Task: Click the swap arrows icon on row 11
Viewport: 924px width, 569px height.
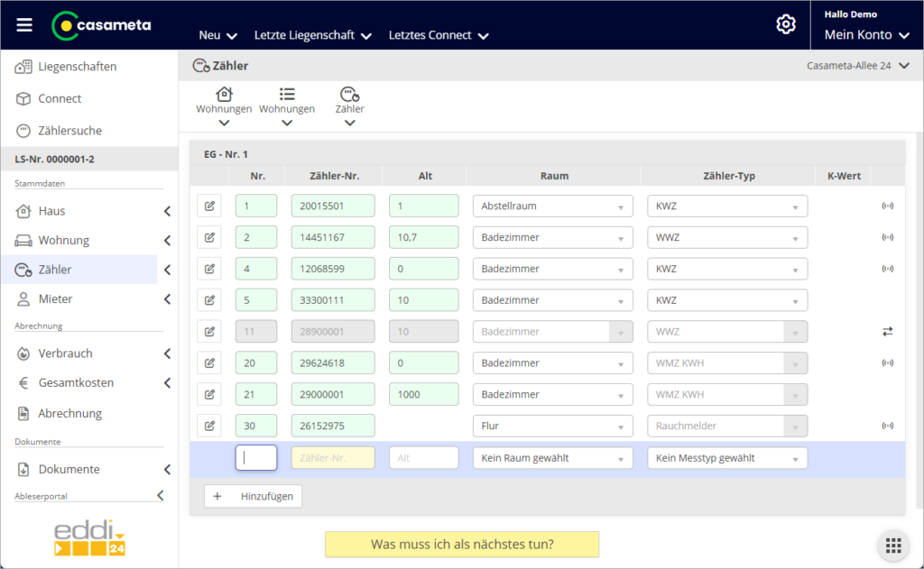Action: coord(887,332)
